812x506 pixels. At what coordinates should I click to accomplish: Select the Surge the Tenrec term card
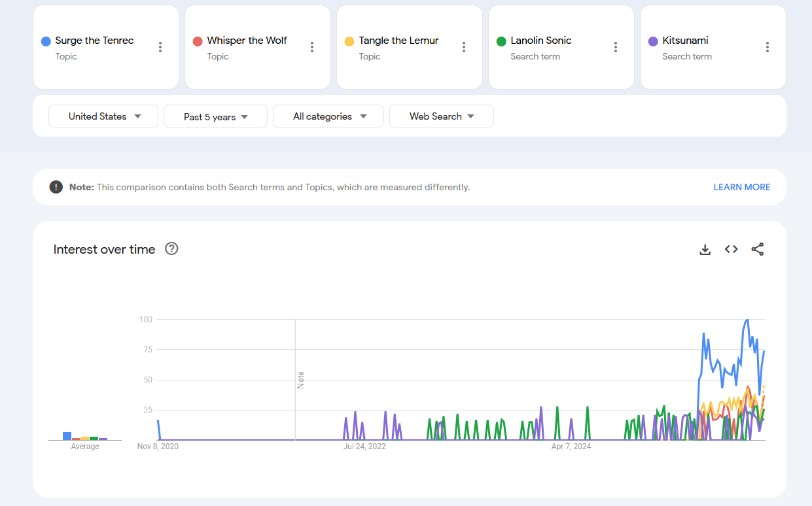[106, 47]
